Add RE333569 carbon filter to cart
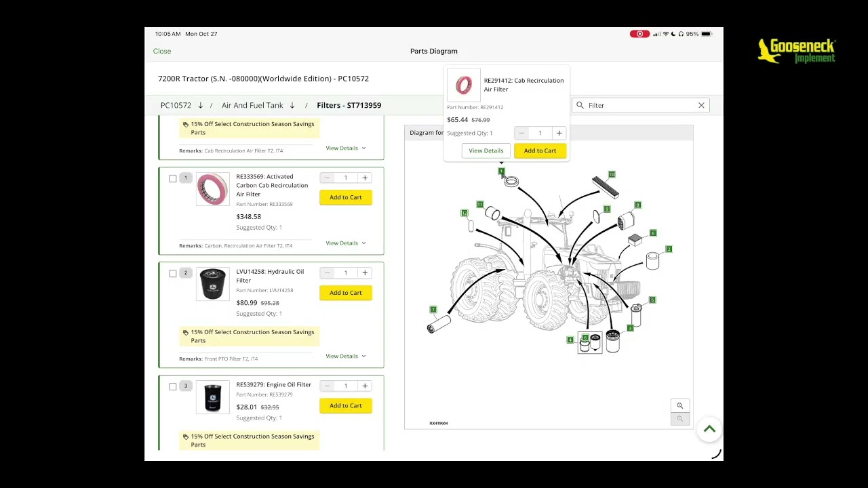This screenshot has width=868, height=488. [x=346, y=197]
